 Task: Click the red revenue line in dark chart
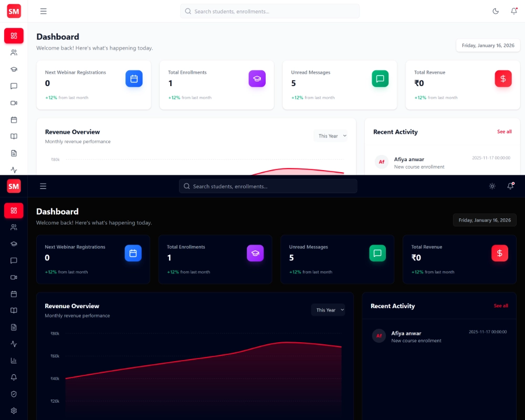pyautogui.click(x=203, y=359)
